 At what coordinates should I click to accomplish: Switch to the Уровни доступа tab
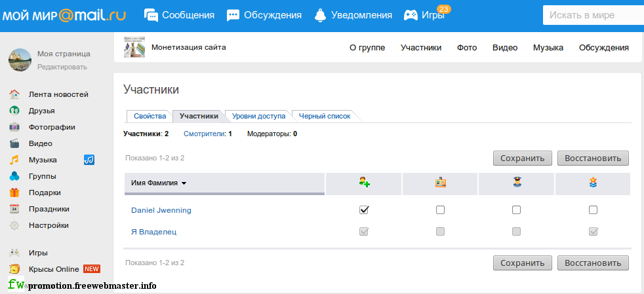pyautogui.click(x=258, y=117)
